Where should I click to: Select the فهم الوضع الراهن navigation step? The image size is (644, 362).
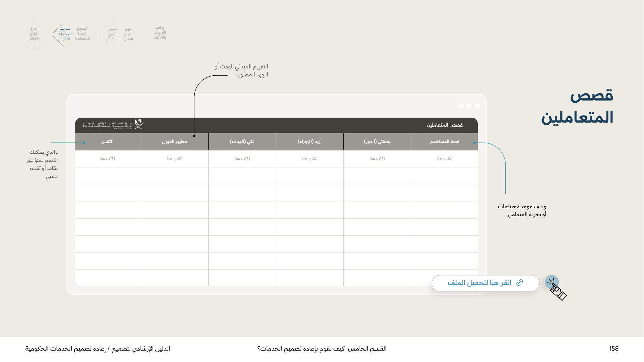pos(128,34)
